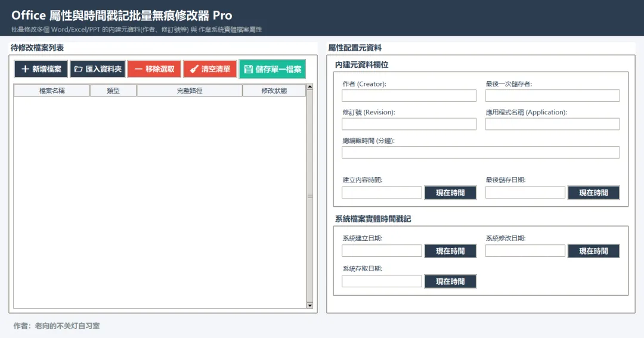644x338 pixels.
Task: Click the subtitle text about Word/Excel/PPT
Action: pos(137,30)
